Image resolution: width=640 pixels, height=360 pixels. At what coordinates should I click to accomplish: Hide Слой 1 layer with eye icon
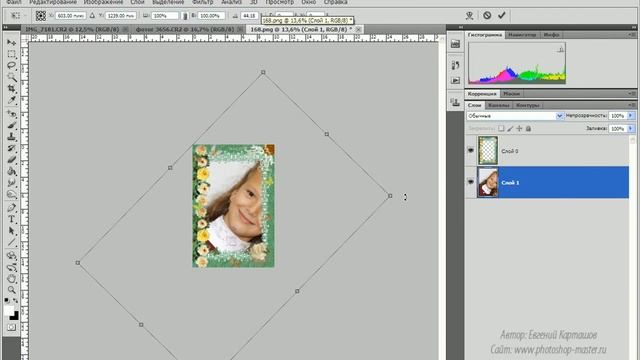(x=471, y=182)
